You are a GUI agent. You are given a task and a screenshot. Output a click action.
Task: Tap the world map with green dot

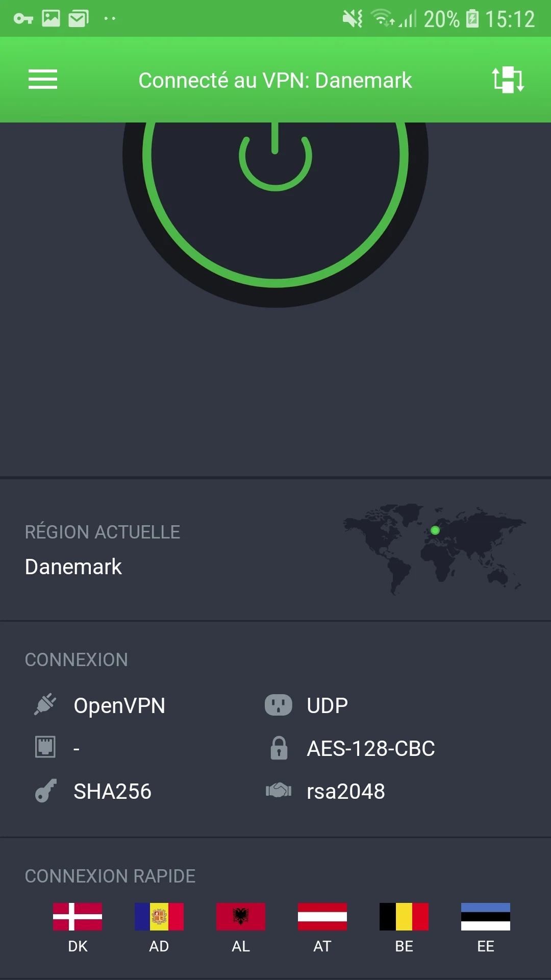tap(434, 550)
